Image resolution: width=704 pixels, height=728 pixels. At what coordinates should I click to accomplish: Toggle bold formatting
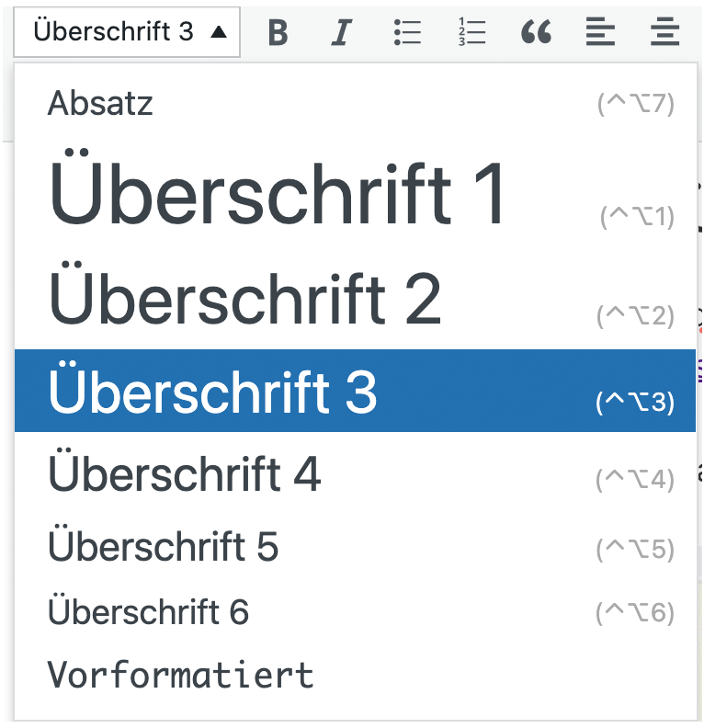coord(278,33)
